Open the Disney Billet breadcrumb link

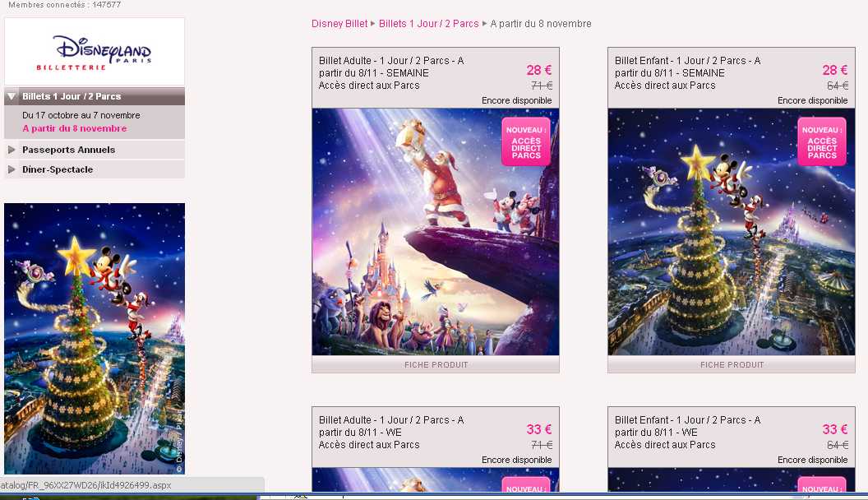click(339, 24)
